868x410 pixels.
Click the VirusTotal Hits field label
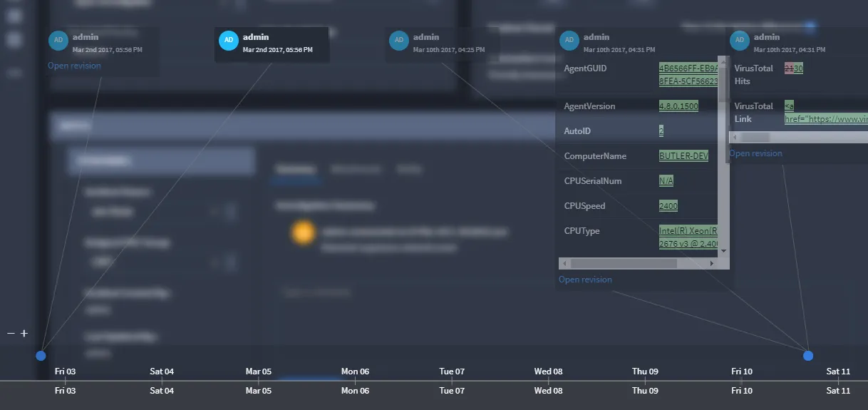point(754,75)
